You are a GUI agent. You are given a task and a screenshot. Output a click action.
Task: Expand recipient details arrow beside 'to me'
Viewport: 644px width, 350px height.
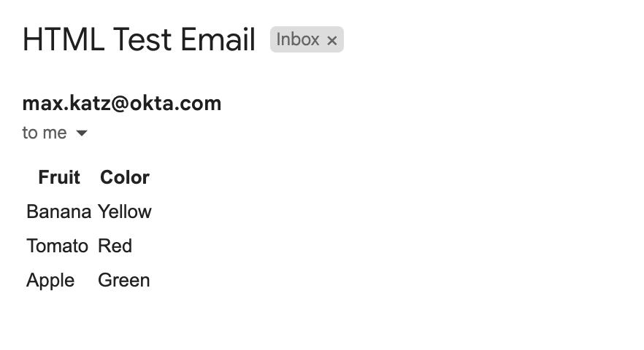click(82, 133)
